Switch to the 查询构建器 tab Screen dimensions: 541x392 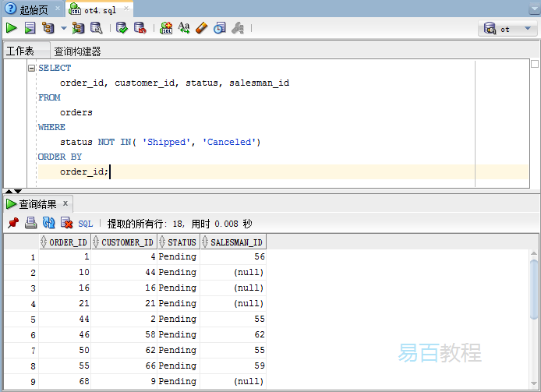(77, 51)
